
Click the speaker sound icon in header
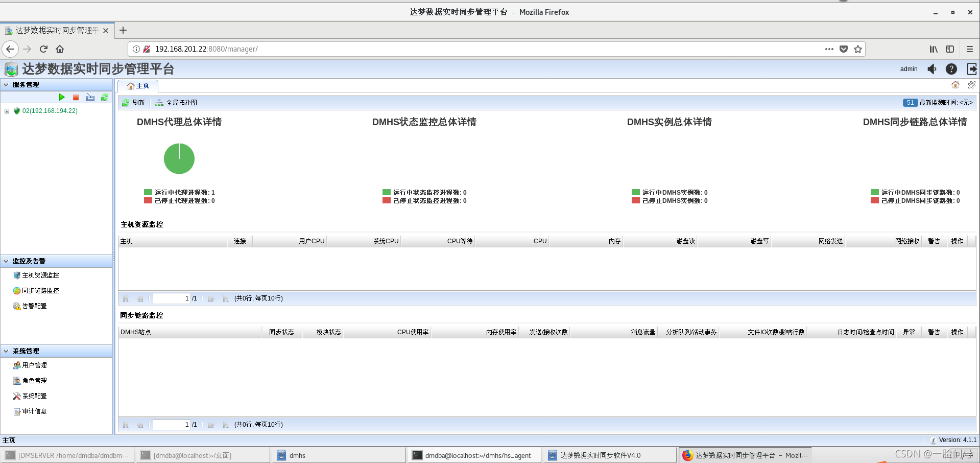coord(932,69)
